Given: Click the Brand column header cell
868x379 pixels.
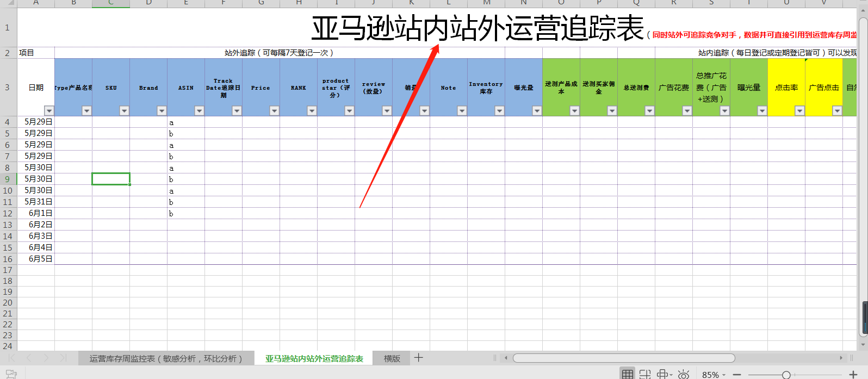Looking at the screenshot, I should (x=148, y=87).
